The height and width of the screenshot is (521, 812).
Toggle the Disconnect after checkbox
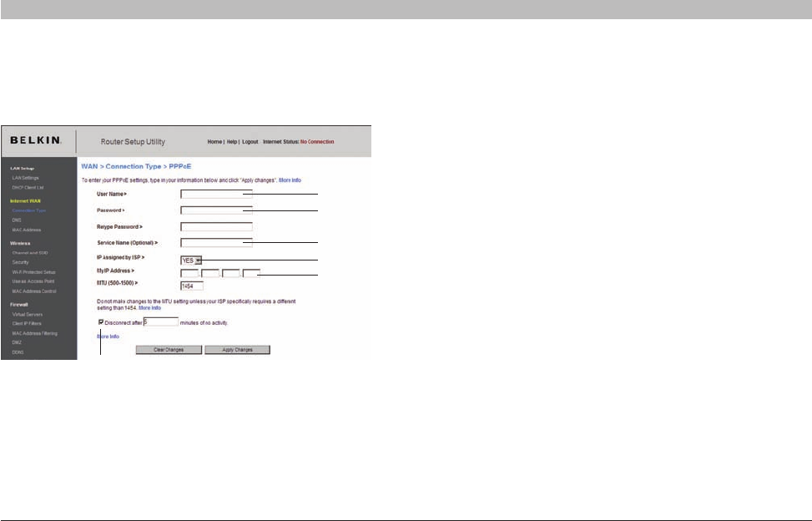pyautogui.click(x=101, y=322)
